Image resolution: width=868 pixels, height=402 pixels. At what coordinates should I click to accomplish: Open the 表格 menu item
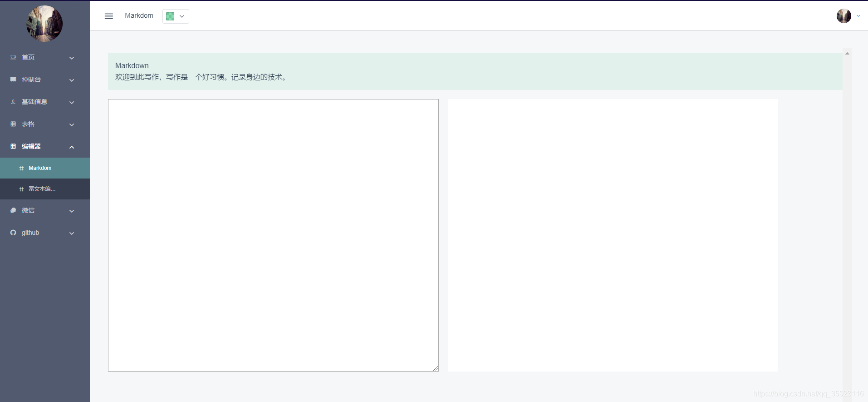point(45,124)
